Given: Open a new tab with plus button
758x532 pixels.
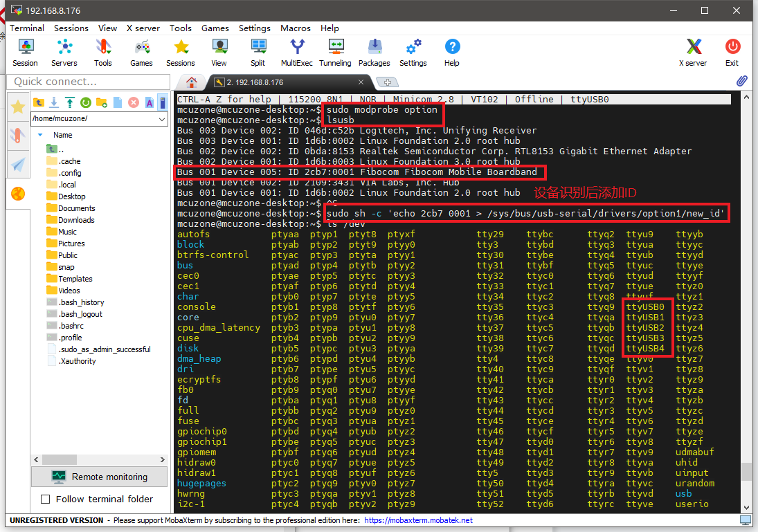Looking at the screenshot, I should (x=387, y=82).
